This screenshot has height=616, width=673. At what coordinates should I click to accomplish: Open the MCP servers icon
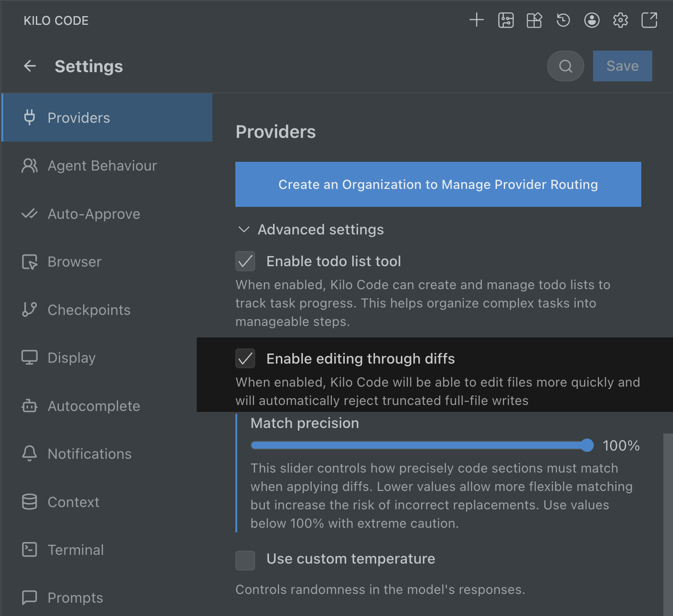click(506, 20)
